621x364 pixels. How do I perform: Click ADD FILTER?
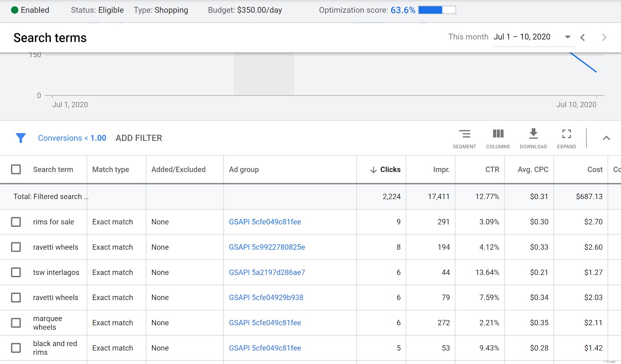click(x=139, y=138)
